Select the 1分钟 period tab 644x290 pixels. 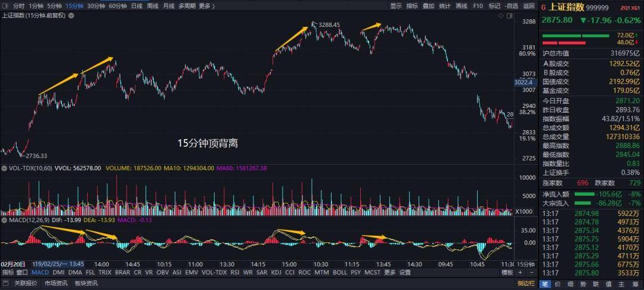(36, 6)
